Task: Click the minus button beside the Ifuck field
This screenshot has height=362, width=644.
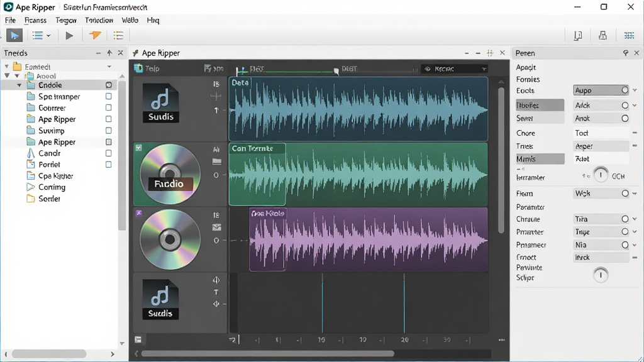Action: pyautogui.click(x=635, y=257)
